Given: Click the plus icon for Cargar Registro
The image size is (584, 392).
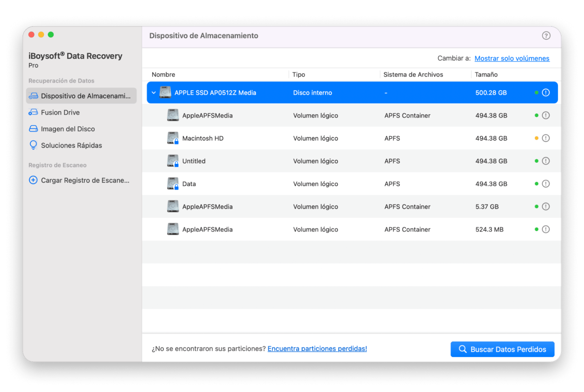Looking at the screenshot, I should pyautogui.click(x=33, y=180).
